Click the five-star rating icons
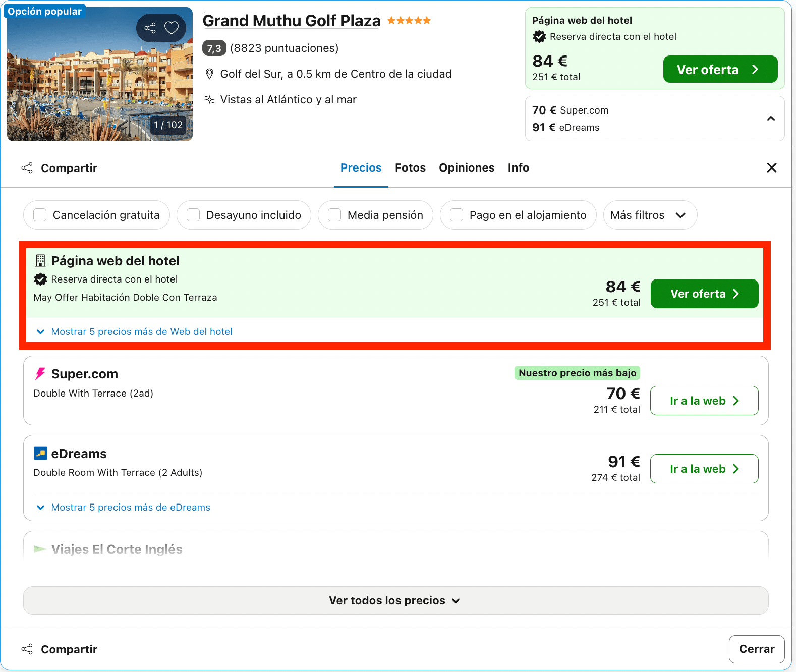Screen dimensions: 796x672 (x=409, y=21)
